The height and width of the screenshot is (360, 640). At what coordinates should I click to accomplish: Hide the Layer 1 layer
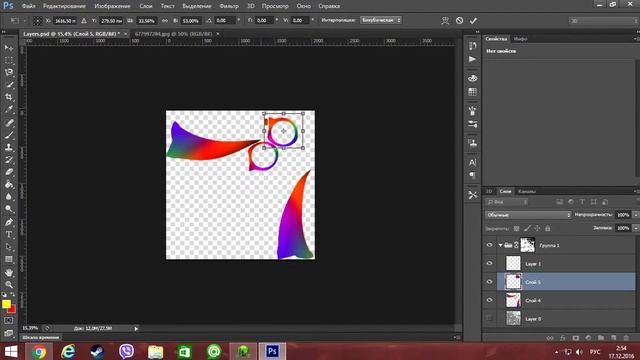pos(489,264)
